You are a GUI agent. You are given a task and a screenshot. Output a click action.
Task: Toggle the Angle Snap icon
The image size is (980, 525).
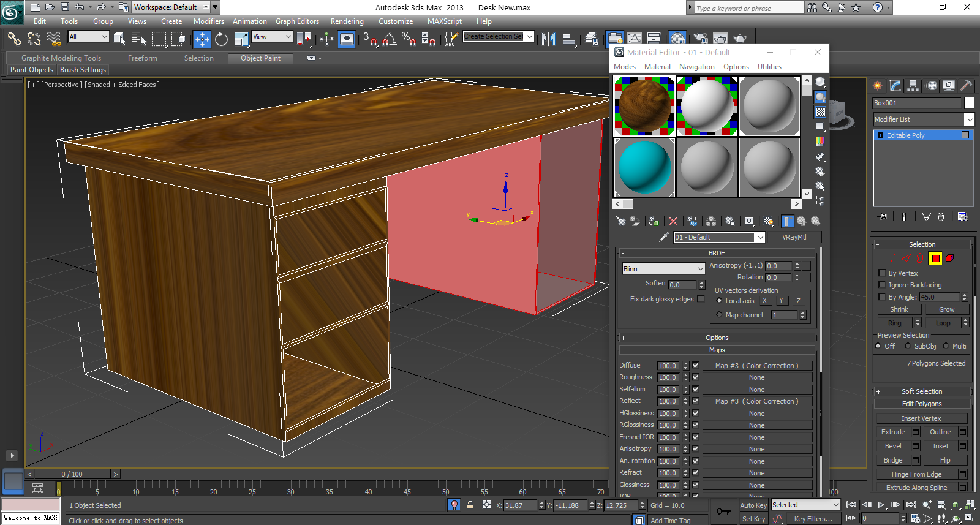(x=390, y=39)
